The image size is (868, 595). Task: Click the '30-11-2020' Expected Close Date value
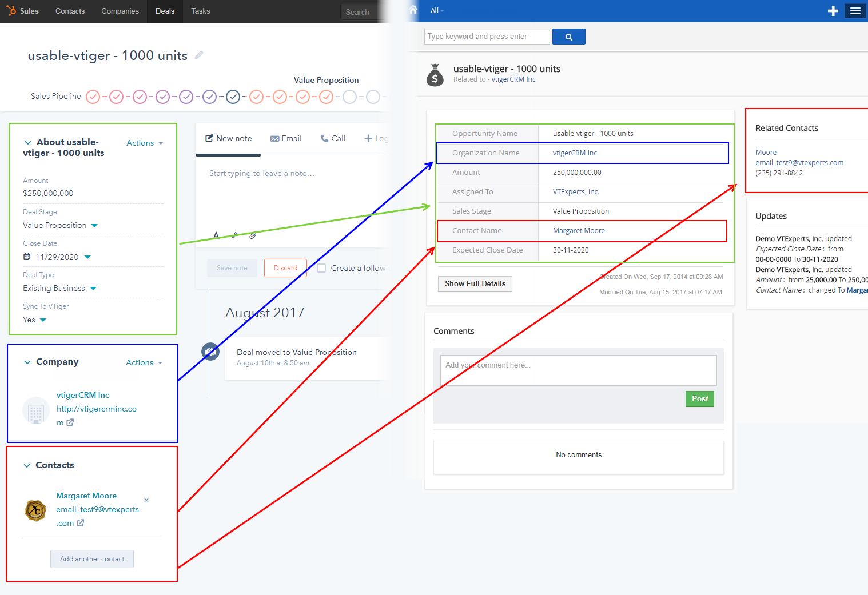(x=571, y=250)
